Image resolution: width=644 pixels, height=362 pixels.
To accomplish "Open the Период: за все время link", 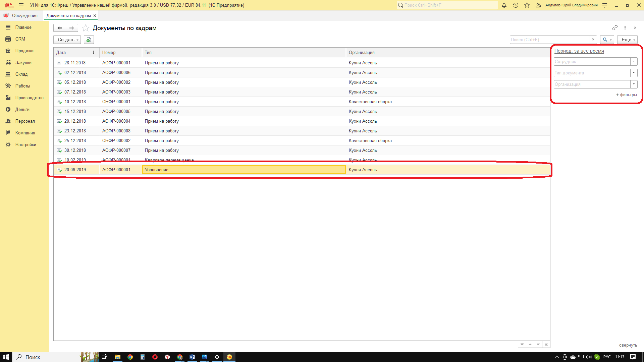I will [579, 51].
